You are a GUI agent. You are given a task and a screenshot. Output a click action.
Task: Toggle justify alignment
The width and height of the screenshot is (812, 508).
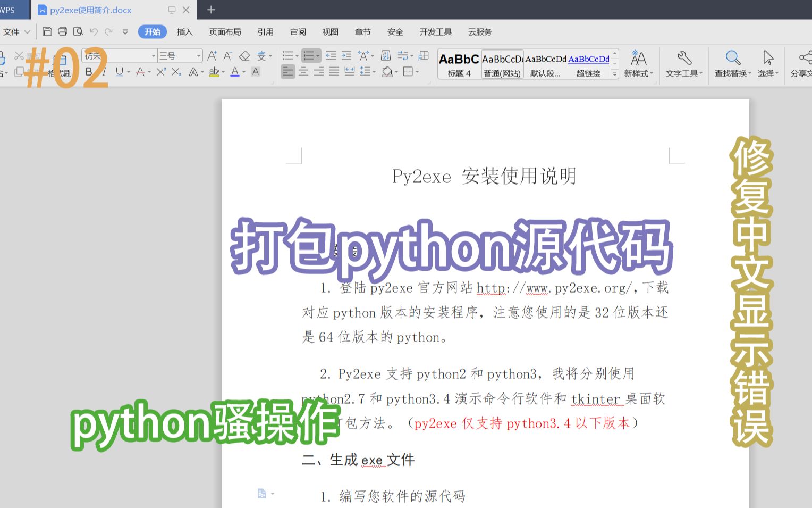click(x=334, y=71)
